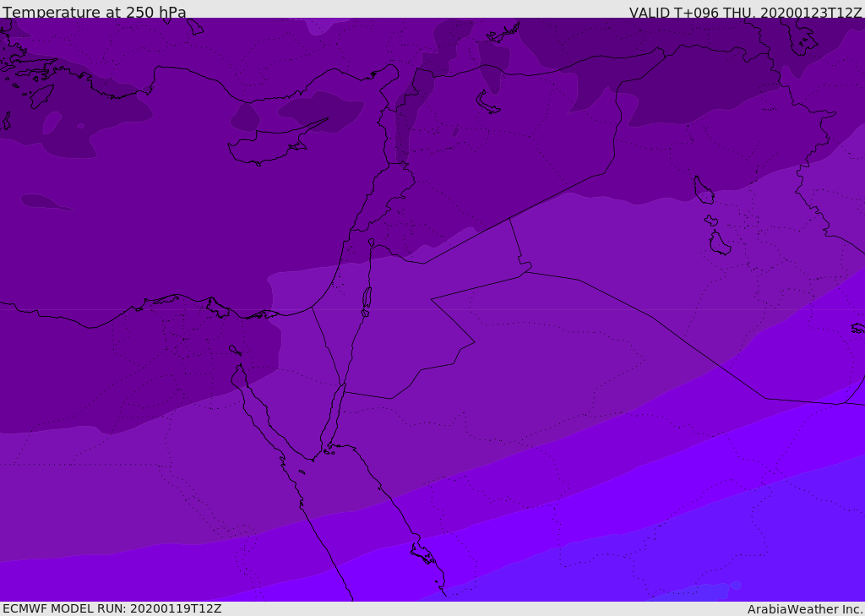Click the 'VALID T+096 THU. 20200123T12Z' label

[745, 12]
